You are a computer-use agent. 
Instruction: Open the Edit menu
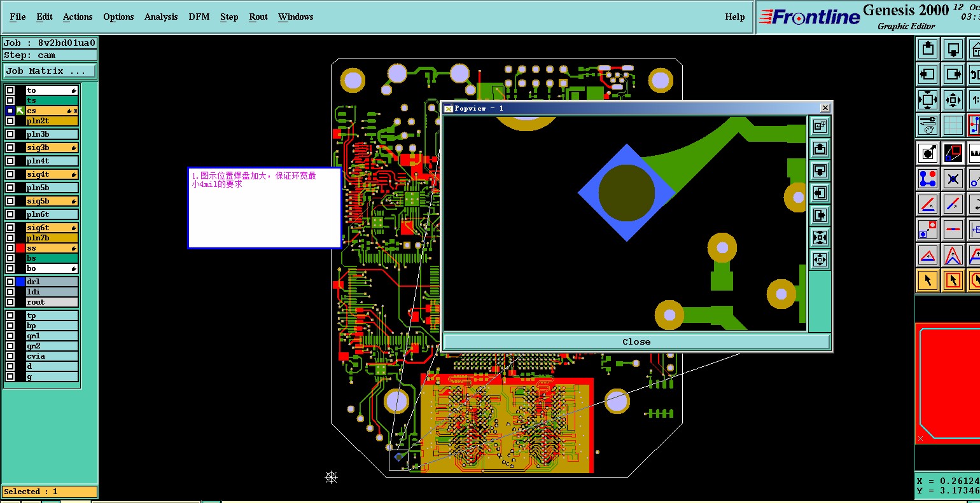click(45, 17)
